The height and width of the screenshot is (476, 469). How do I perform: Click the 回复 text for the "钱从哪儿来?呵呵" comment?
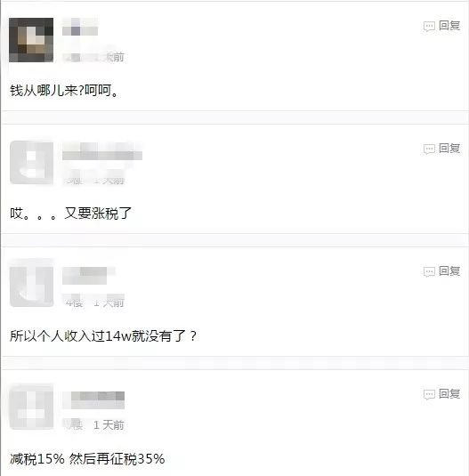tap(449, 26)
